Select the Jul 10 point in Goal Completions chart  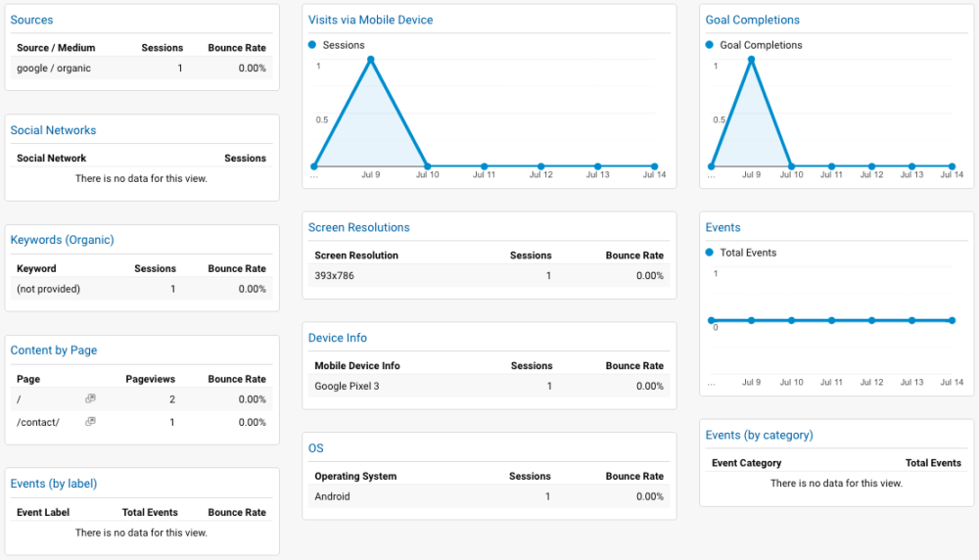pyautogui.click(x=791, y=166)
